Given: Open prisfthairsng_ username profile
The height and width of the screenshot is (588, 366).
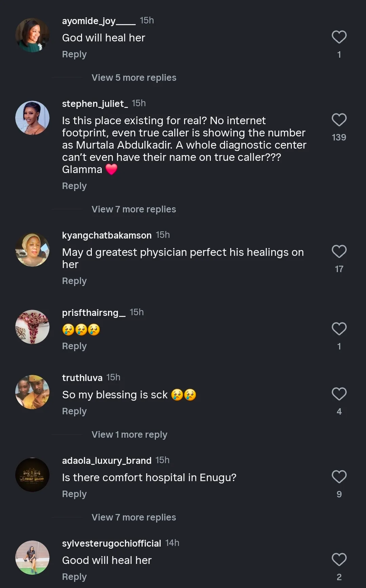Looking at the screenshot, I should [94, 312].
